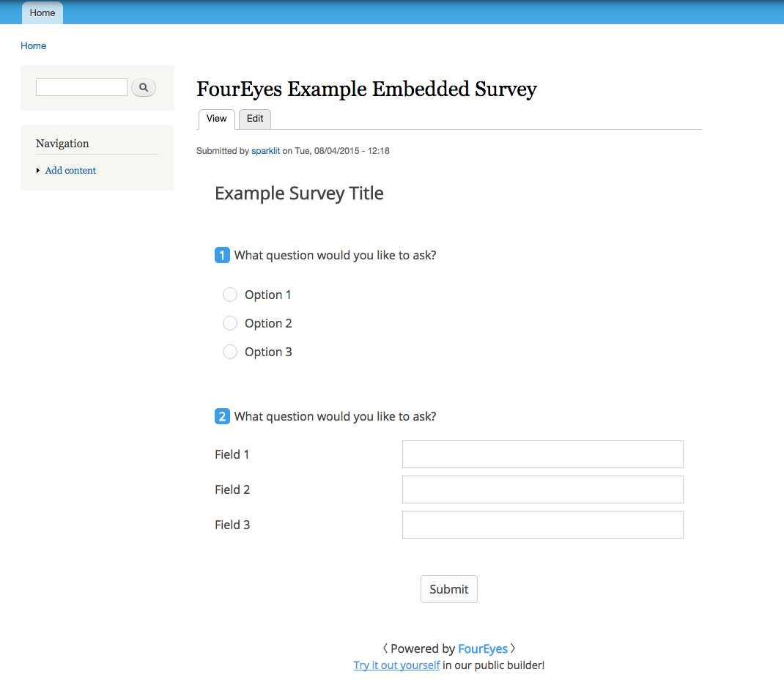Image resolution: width=784 pixels, height=680 pixels.
Task: Open the sparklit user profile link
Action: click(x=265, y=150)
